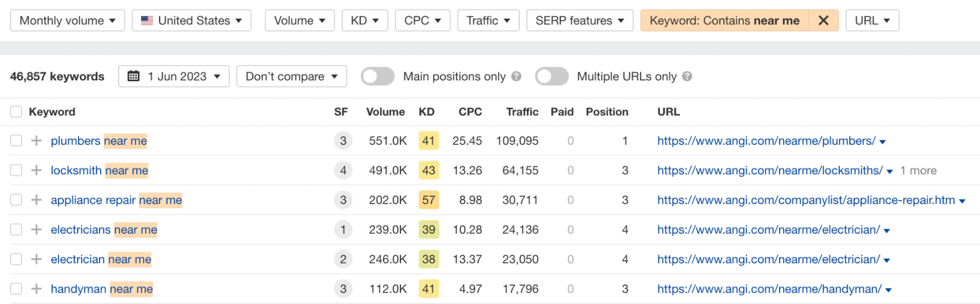Image resolution: width=980 pixels, height=304 pixels.
Task: Check the box for appliance repair row
Action: [x=16, y=200]
